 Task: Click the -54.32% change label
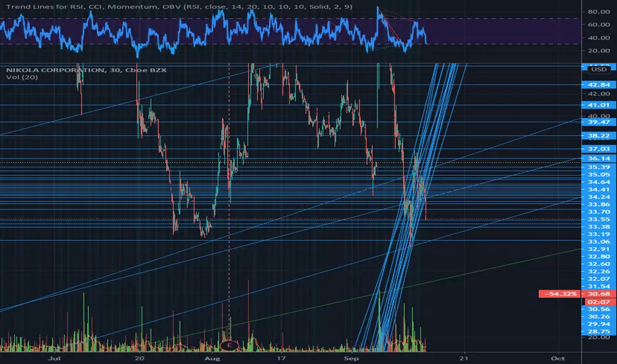click(x=559, y=294)
